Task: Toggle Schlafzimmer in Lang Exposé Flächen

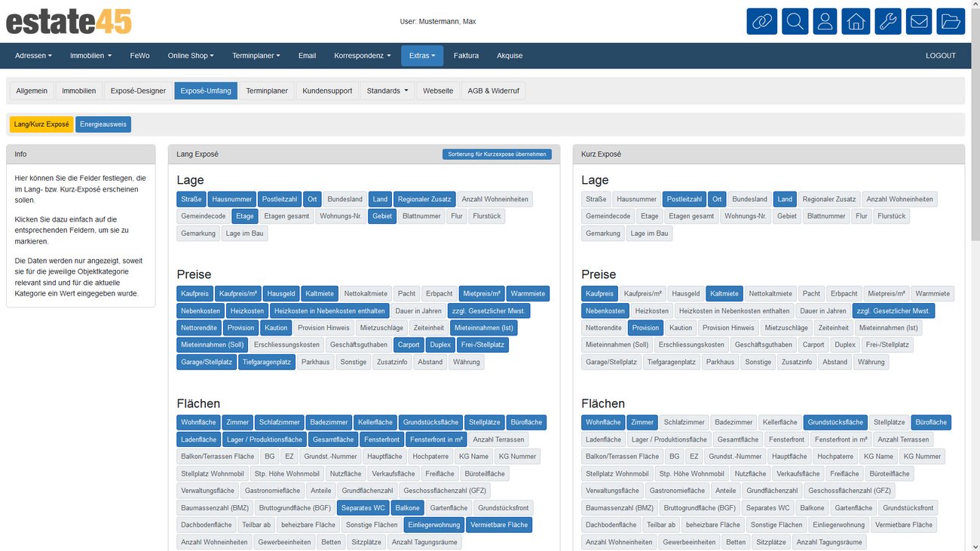Action: 279,422
